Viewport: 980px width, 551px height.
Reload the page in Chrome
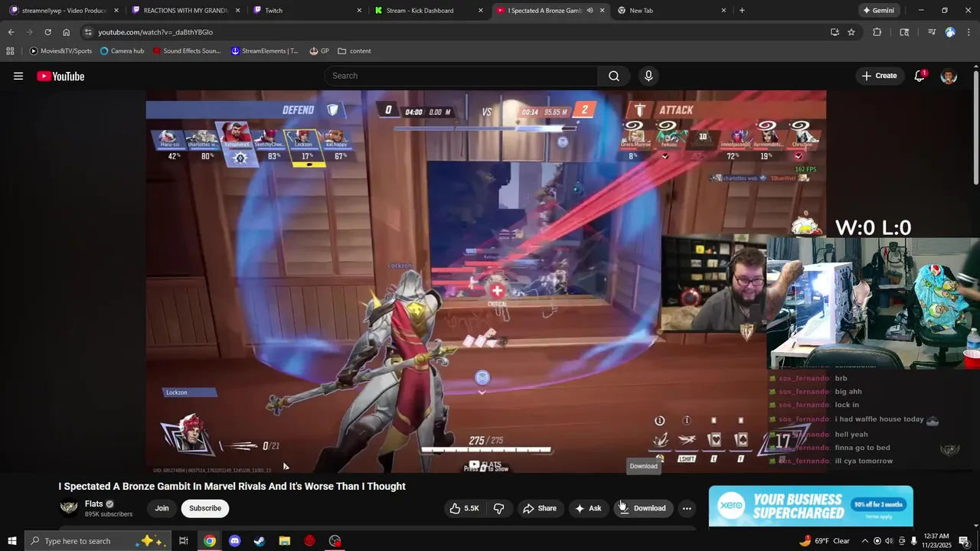[x=47, y=32]
